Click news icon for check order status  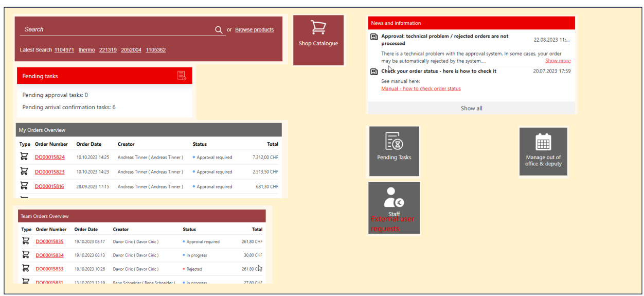click(x=374, y=72)
